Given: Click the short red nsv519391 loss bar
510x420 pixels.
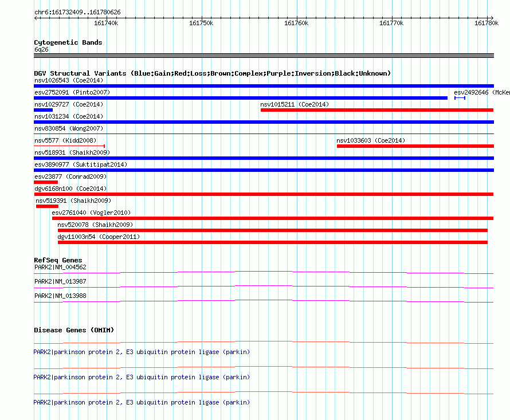Looking at the screenshot, I should (x=47, y=206).
